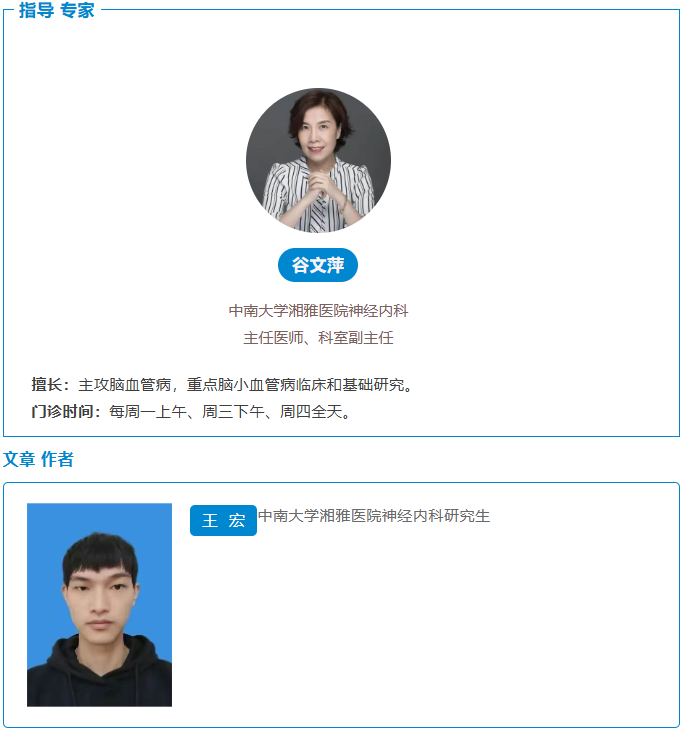Click the 谷文萍 name badge
Screen dimensions: 683x730
point(318,265)
